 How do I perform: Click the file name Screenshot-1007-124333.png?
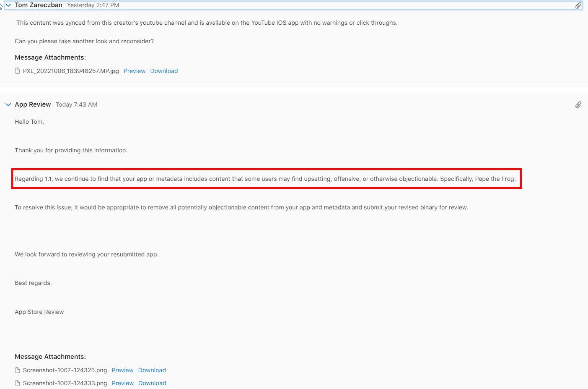click(65, 383)
